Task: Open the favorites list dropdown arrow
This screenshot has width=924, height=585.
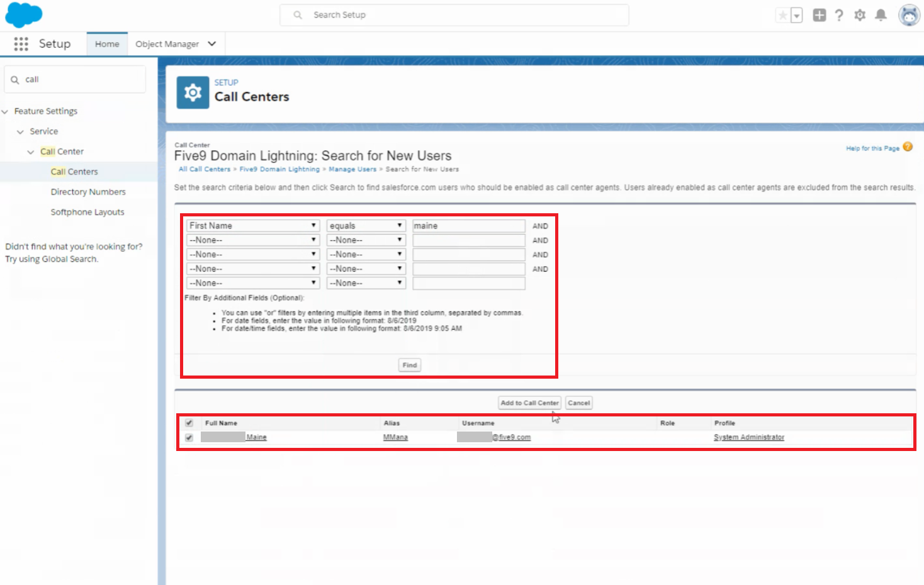Action: [x=797, y=15]
